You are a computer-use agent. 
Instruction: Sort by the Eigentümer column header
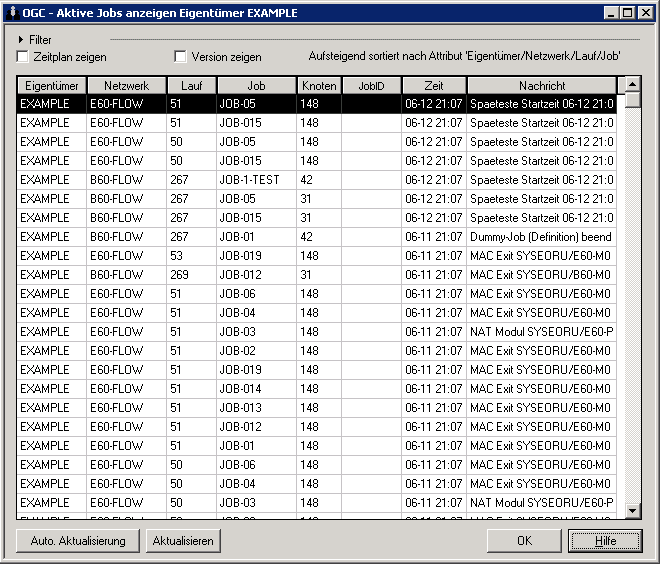pyautogui.click(x=52, y=86)
